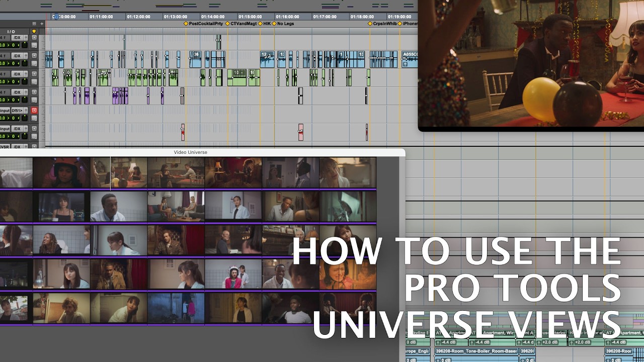Click 01:18:00:00 in the timecode ruler

point(362,17)
